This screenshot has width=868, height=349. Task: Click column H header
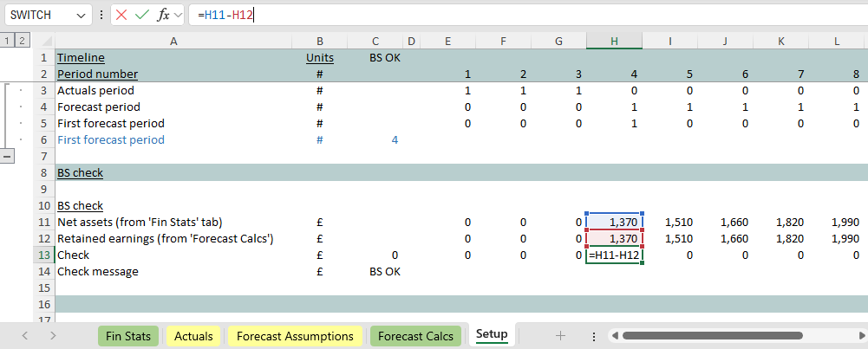[614, 41]
